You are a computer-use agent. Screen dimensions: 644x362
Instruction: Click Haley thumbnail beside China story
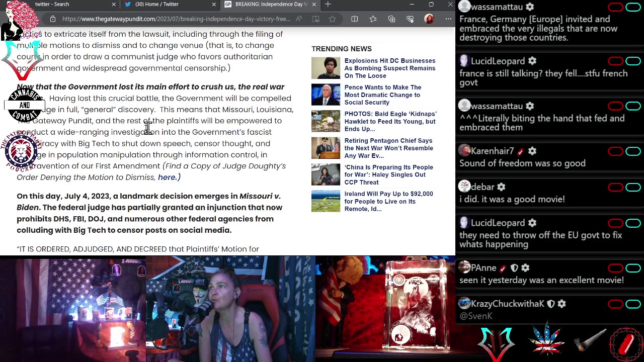(326, 175)
